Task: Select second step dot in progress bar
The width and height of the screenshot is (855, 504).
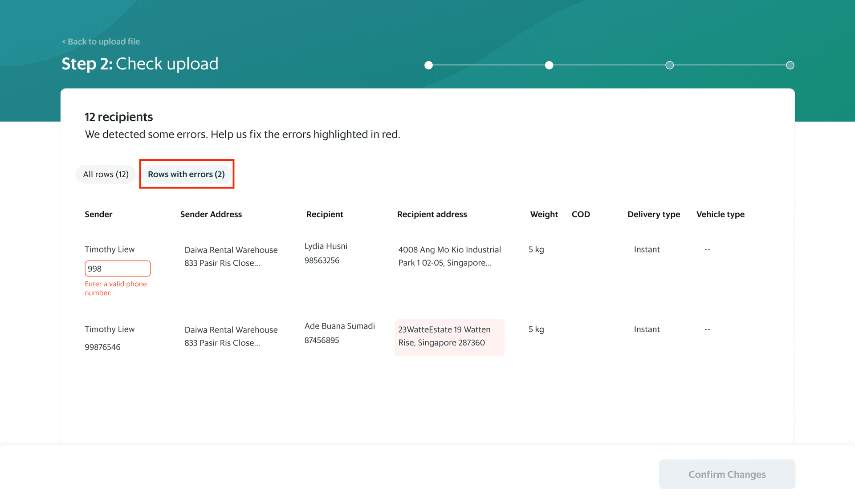Action: point(549,65)
